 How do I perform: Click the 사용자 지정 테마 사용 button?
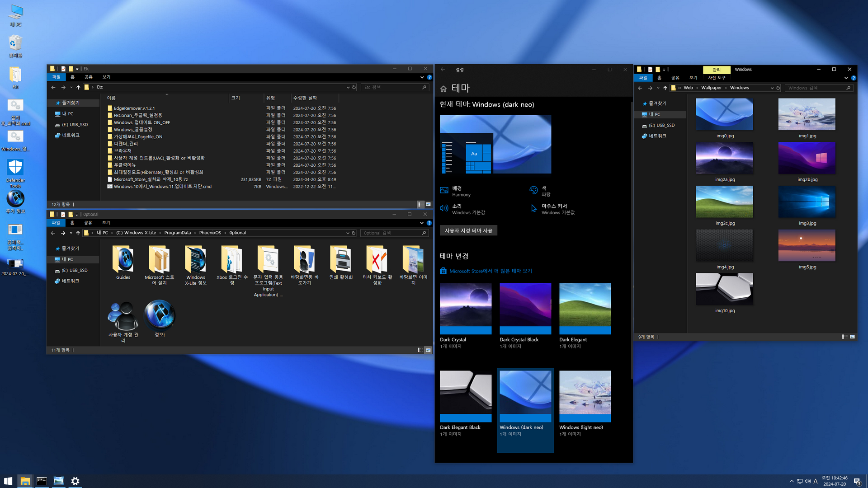(468, 230)
